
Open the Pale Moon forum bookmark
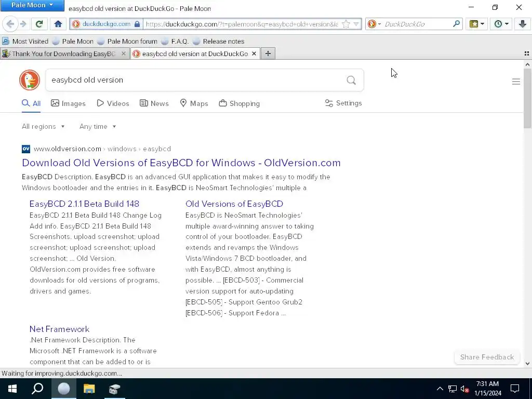pos(127,42)
